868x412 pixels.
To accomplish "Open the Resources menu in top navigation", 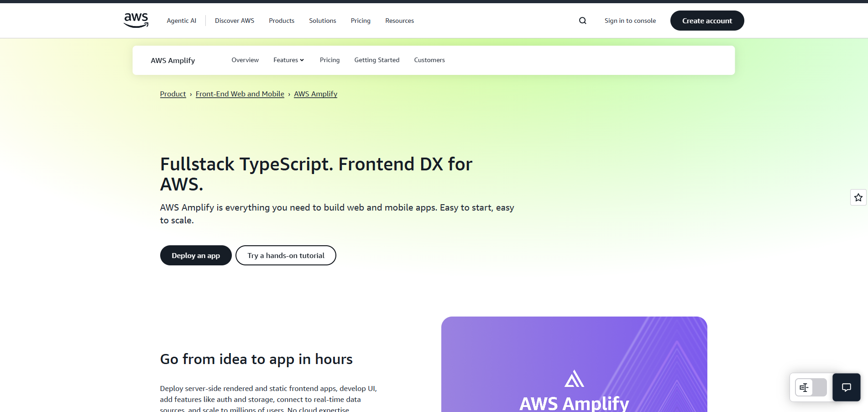I will click(399, 21).
